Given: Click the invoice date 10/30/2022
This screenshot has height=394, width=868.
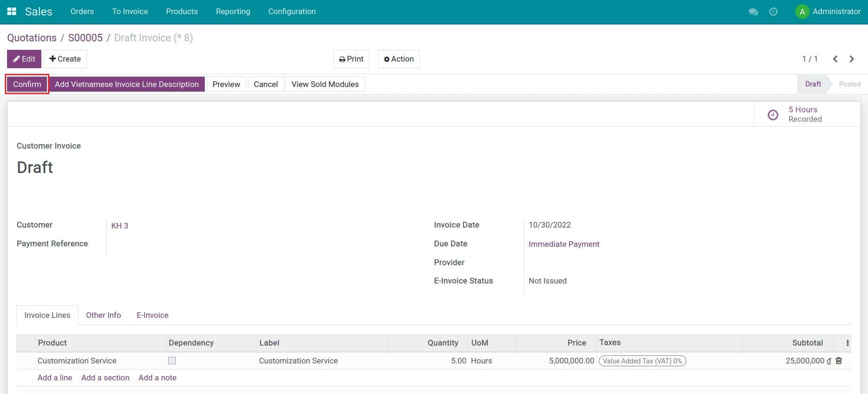Looking at the screenshot, I should coord(550,225).
